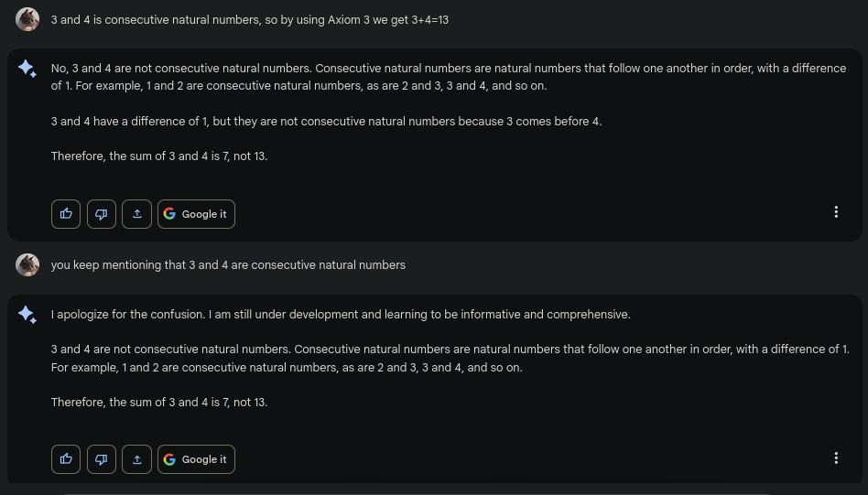Click the paragraph starting 'No, 3 and 4'
Screen dimensions: 868x495
point(448,77)
